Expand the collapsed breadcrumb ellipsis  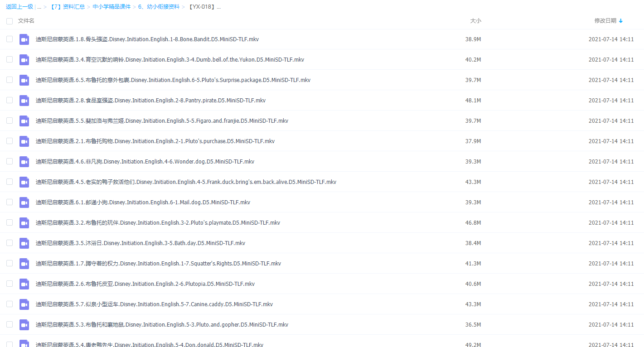coord(39,7)
